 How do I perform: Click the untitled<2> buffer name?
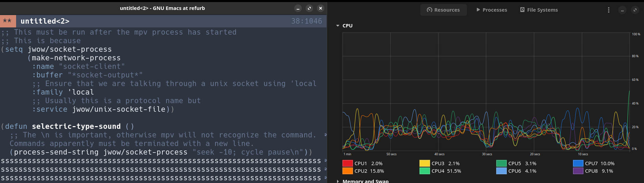coord(45,21)
